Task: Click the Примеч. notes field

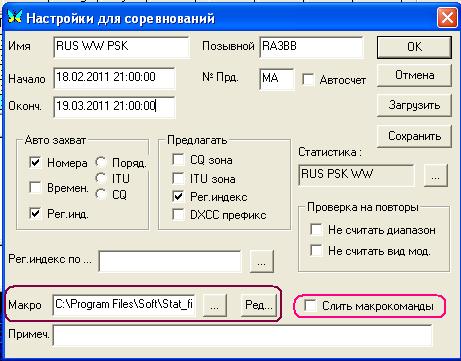Action: point(242,336)
